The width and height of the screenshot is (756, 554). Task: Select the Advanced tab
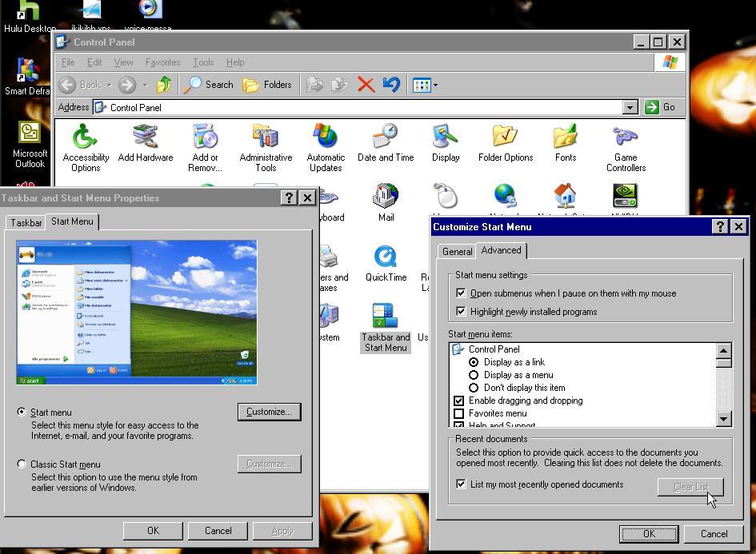coord(501,250)
